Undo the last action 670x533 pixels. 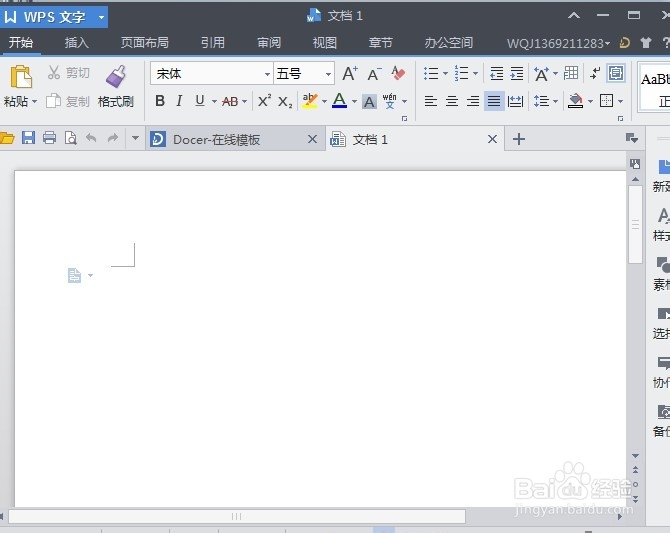point(91,138)
